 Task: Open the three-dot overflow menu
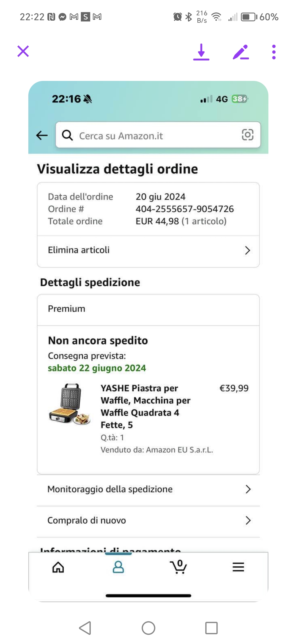274,52
